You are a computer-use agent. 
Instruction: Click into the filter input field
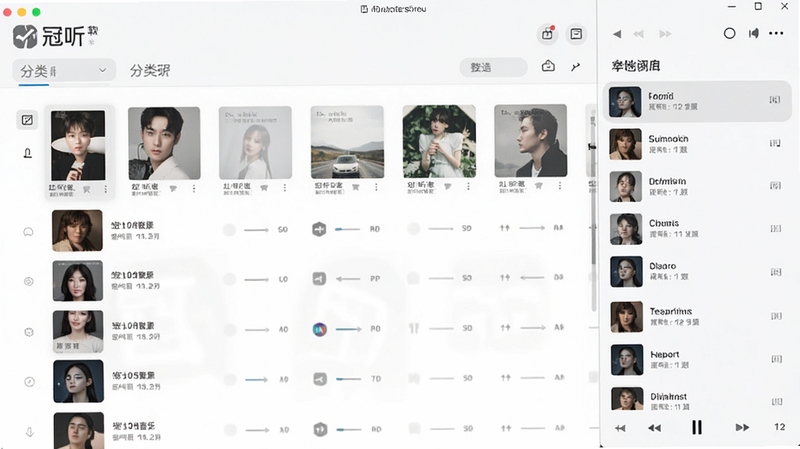(493, 67)
